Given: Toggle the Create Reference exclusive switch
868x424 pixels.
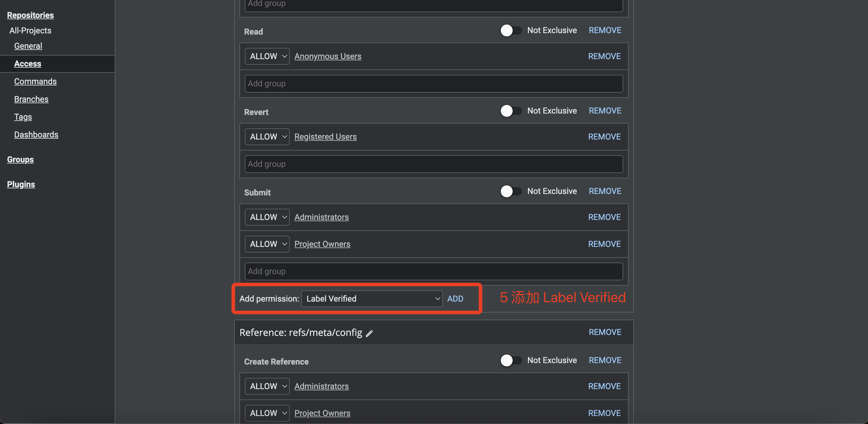Looking at the screenshot, I should pos(511,360).
